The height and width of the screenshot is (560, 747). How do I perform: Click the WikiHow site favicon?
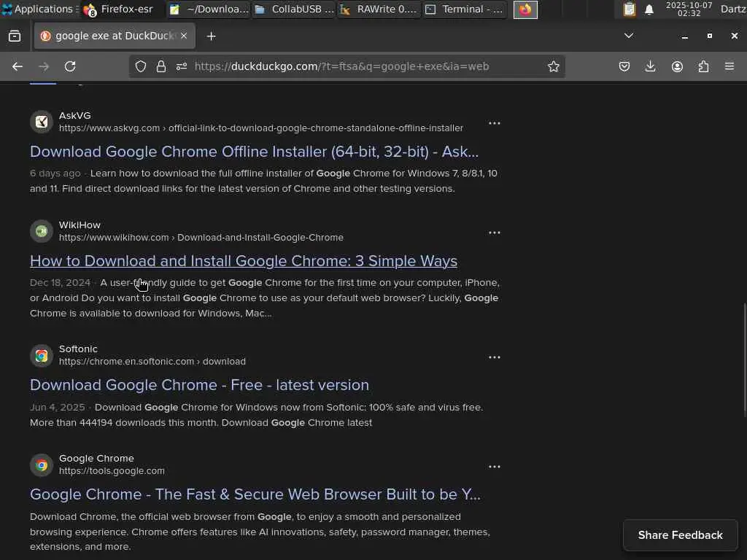(x=42, y=231)
